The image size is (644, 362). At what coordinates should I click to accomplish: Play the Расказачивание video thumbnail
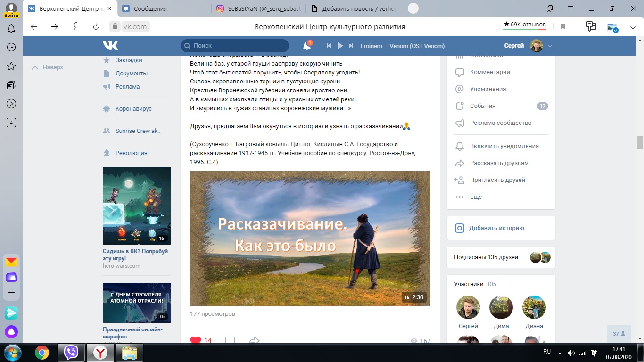tap(310, 239)
